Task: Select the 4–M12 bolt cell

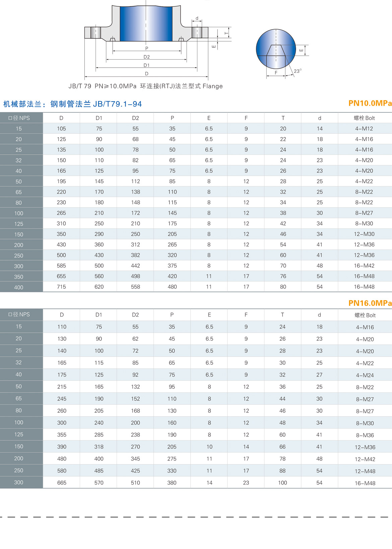Action: tap(364, 129)
